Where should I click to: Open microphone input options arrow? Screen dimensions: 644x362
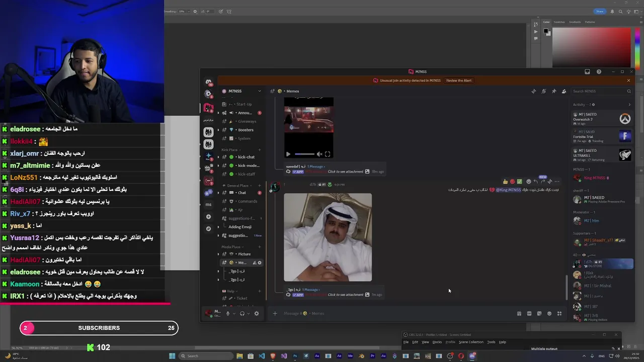tap(234, 314)
